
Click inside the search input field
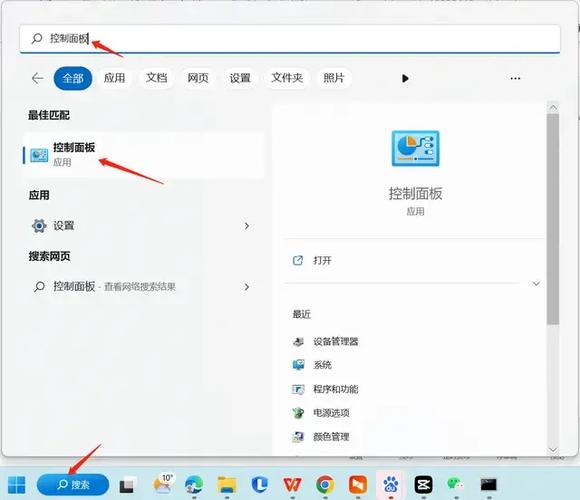coord(290,38)
